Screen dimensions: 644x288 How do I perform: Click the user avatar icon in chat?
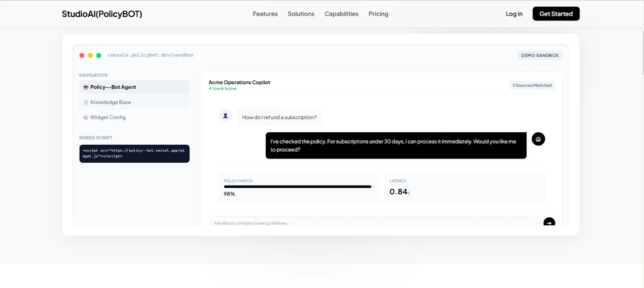[x=225, y=116]
